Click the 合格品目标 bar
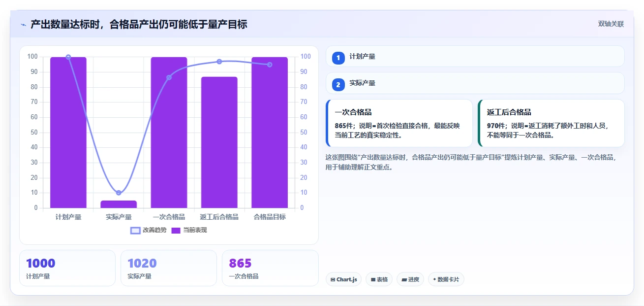The image size is (644, 306). click(x=270, y=133)
